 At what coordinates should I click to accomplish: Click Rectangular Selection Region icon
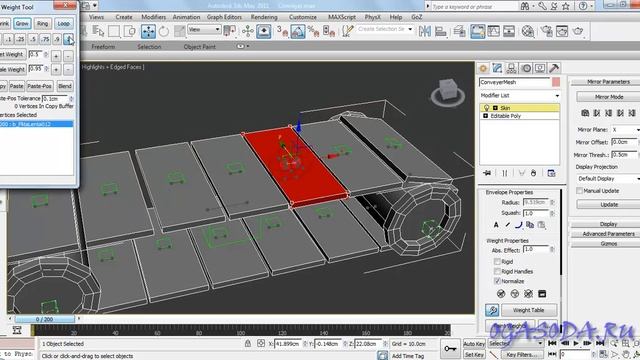tap(114, 31)
